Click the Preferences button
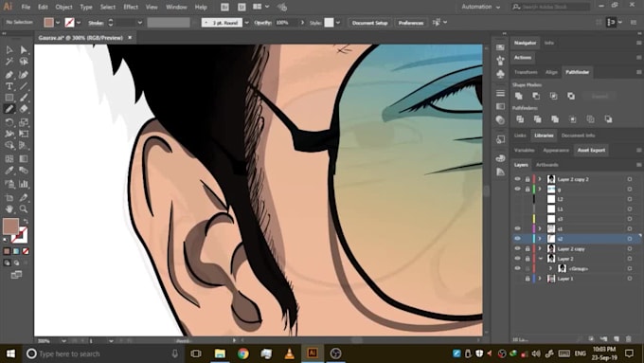This screenshot has height=363, width=644. click(x=411, y=23)
